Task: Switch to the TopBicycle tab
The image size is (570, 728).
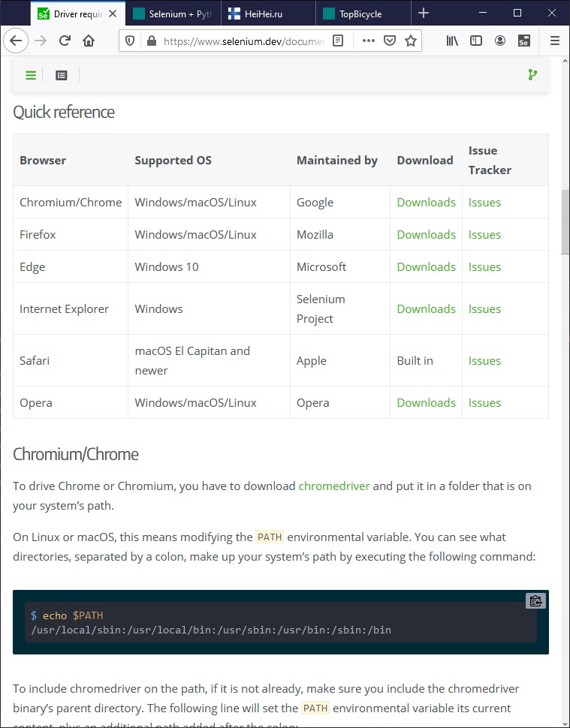Action: [363, 14]
